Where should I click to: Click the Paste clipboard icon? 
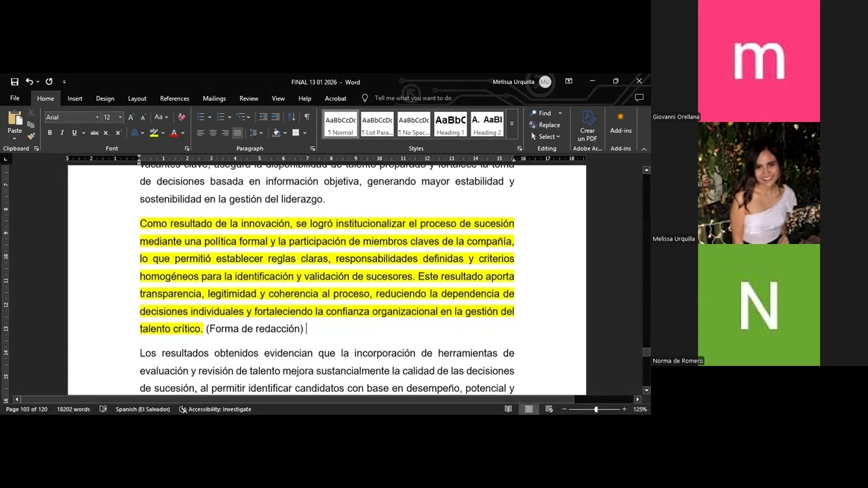click(14, 118)
